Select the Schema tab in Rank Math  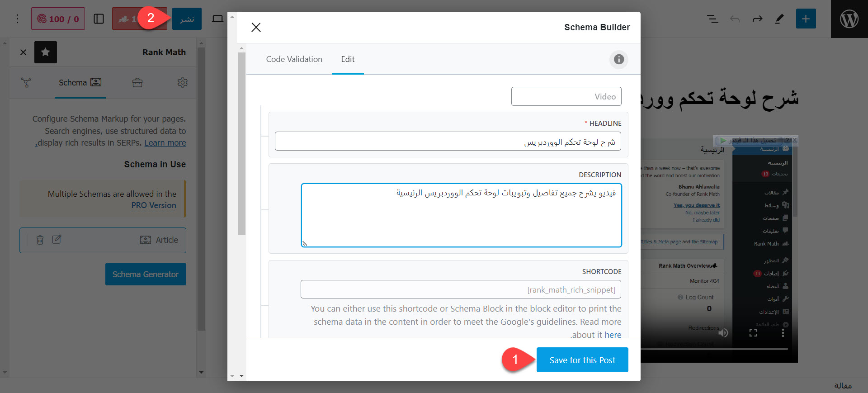80,83
